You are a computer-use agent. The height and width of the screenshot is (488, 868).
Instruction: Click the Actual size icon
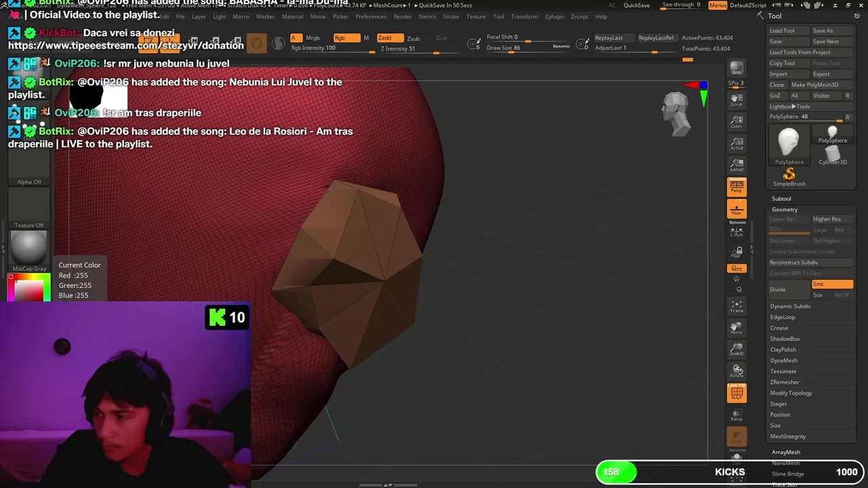(736, 144)
